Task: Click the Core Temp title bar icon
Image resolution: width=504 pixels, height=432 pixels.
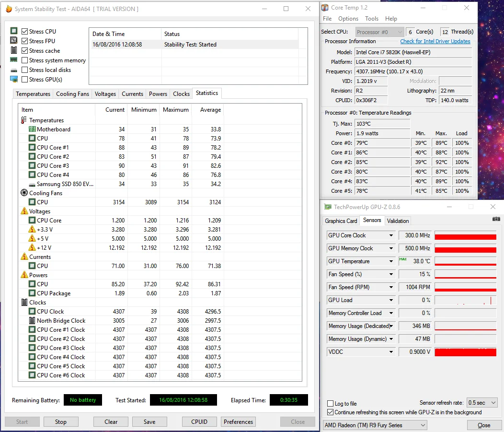Action: (x=325, y=7)
